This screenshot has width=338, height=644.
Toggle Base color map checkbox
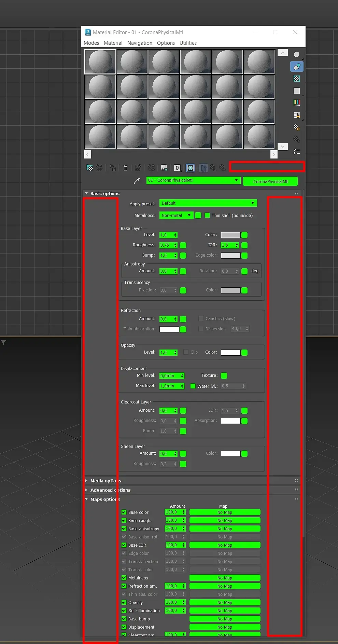124,512
